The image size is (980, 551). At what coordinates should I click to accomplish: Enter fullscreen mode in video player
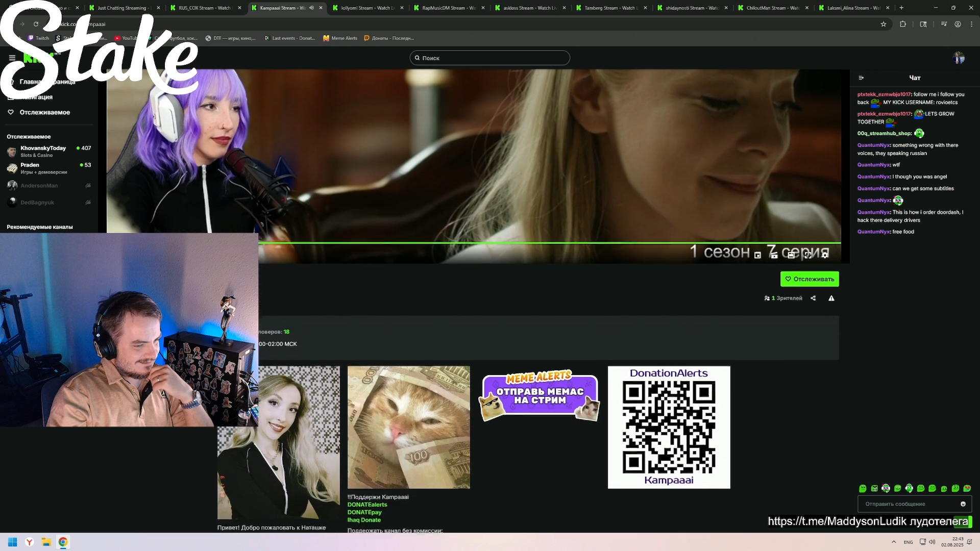808,255
